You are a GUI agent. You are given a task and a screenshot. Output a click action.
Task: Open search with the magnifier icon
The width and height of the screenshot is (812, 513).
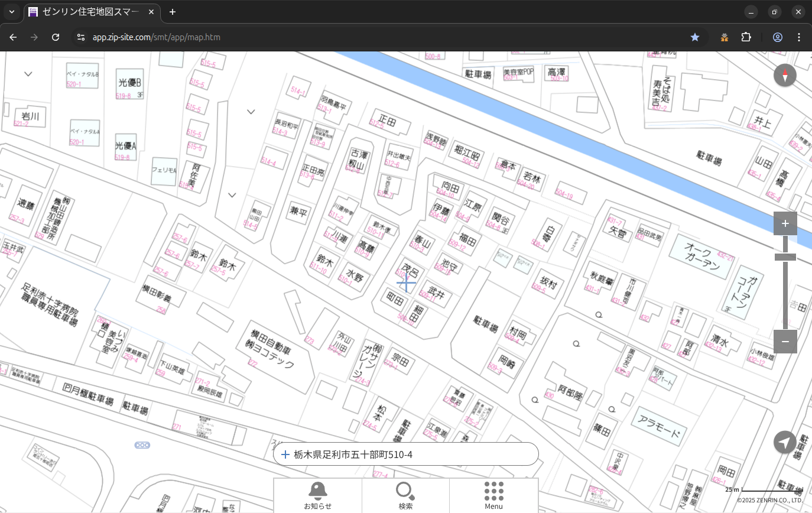405,495
